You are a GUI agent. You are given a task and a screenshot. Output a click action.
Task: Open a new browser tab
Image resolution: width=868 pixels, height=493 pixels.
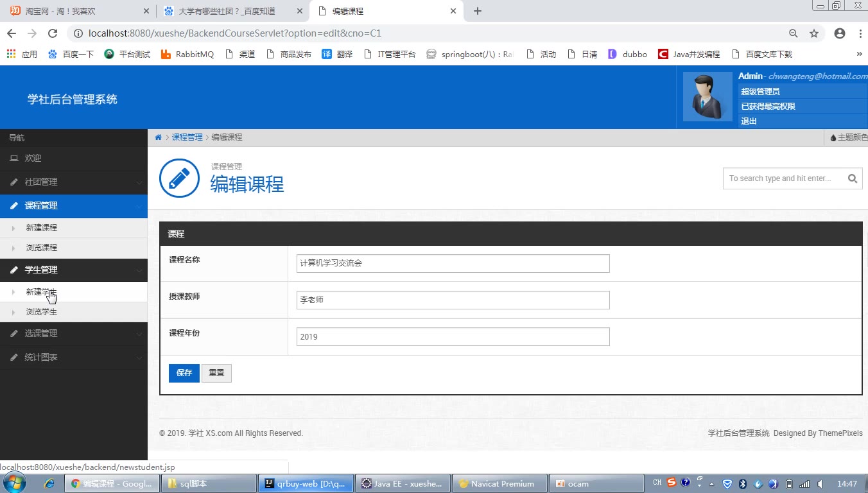tap(478, 11)
